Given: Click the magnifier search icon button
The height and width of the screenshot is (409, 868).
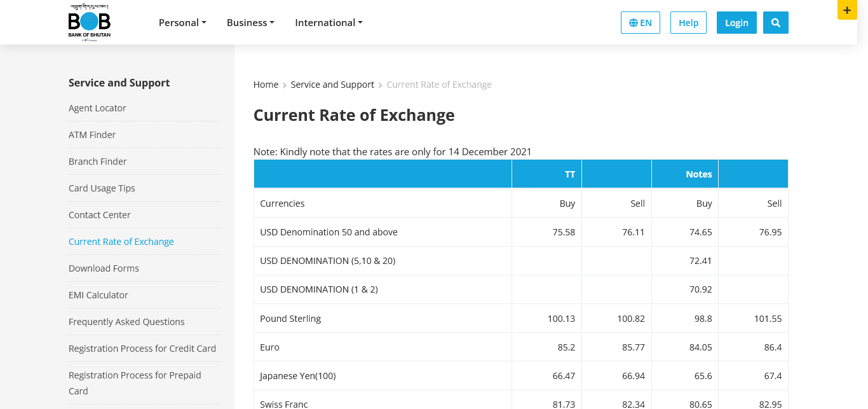Looking at the screenshot, I should tap(775, 23).
